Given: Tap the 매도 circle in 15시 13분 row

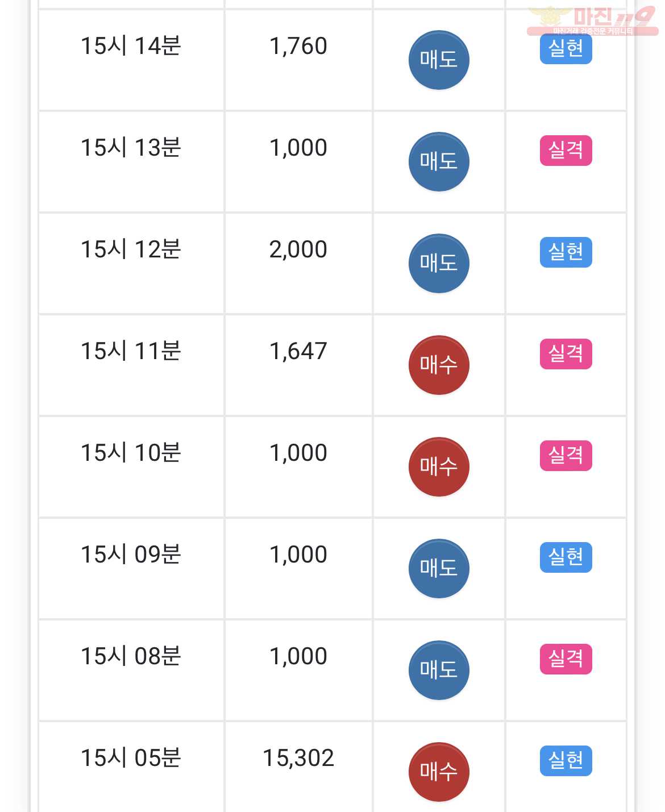Looking at the screenshot, I should coord(439,161).
